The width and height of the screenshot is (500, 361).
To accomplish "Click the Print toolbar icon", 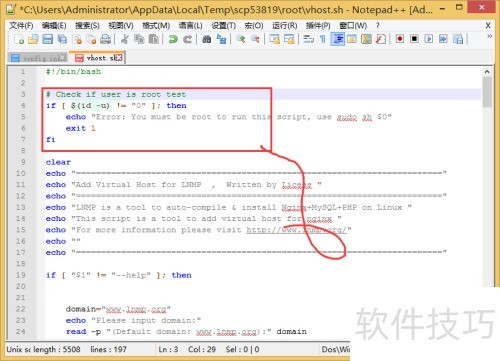I will click(x=105, y=39).
